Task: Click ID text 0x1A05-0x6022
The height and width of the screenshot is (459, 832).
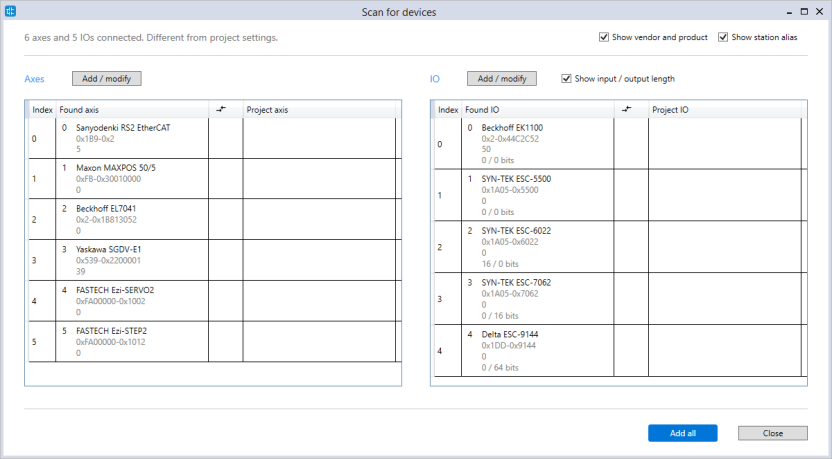Action: tap(510, 242)
